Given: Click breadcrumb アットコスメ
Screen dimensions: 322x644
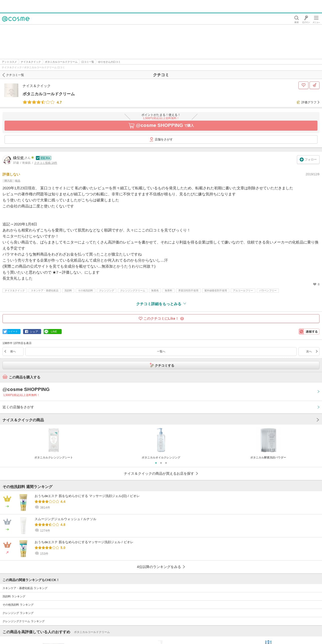Looking at the screenshot, I should click(x=9, y=62).
